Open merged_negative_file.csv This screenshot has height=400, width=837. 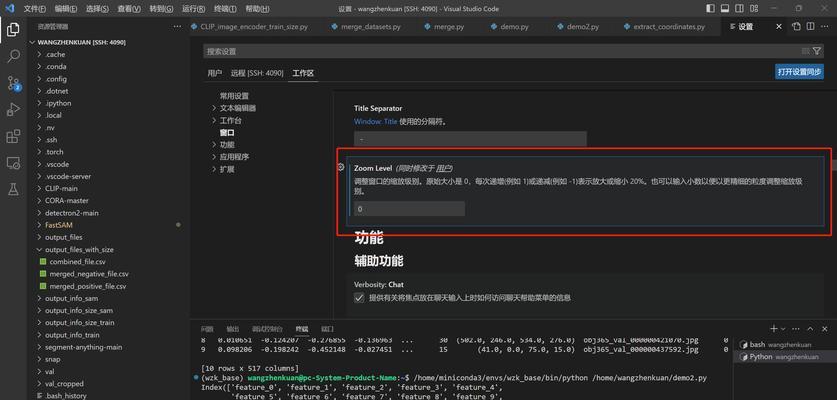89,274
